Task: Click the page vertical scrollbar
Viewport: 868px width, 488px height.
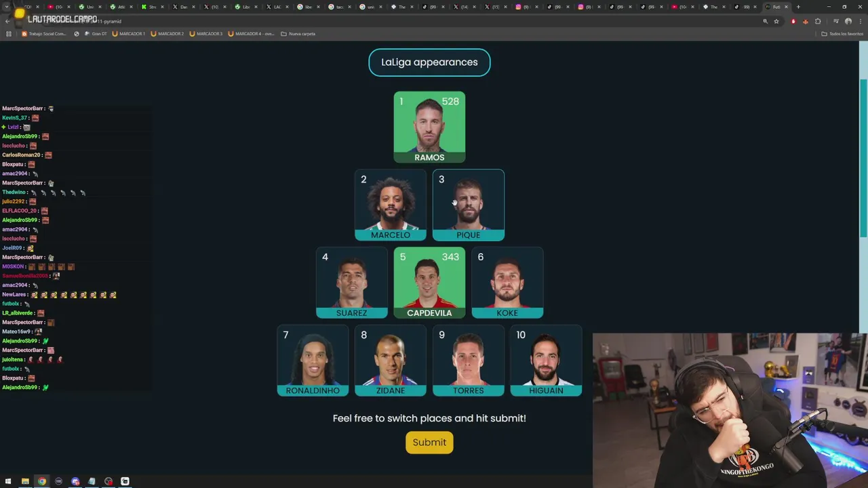Action: 863,158
